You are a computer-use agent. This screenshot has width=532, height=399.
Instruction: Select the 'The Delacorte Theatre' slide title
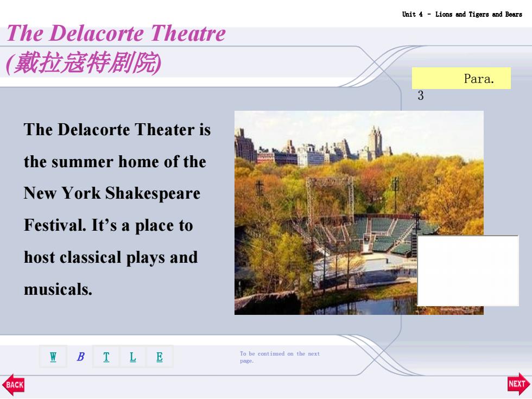pos(116,33)
